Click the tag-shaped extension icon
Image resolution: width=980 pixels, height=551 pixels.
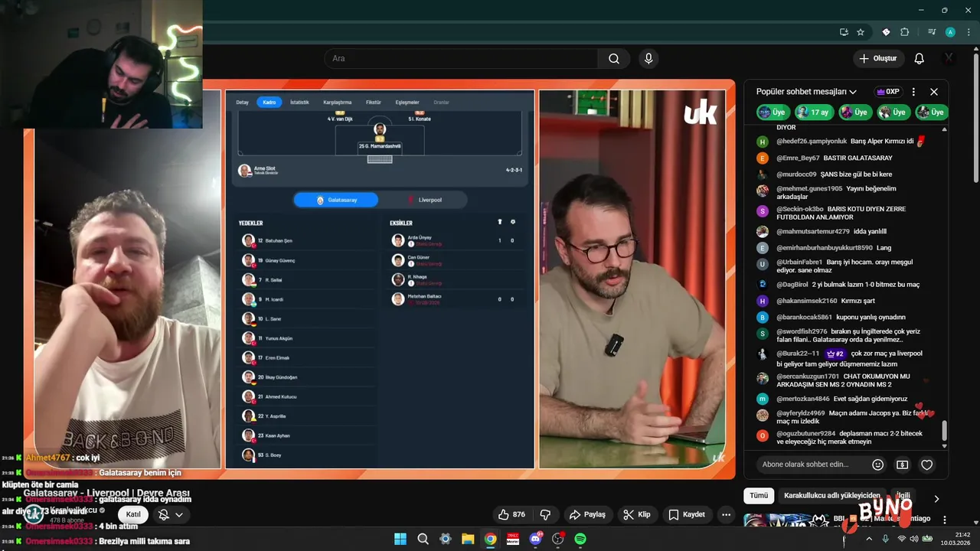[886, 32]
